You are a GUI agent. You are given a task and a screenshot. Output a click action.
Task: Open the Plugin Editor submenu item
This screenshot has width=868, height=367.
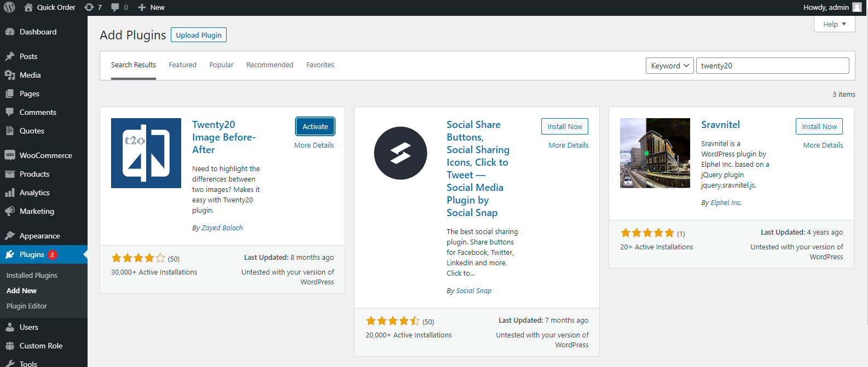(x=27, y=306)
